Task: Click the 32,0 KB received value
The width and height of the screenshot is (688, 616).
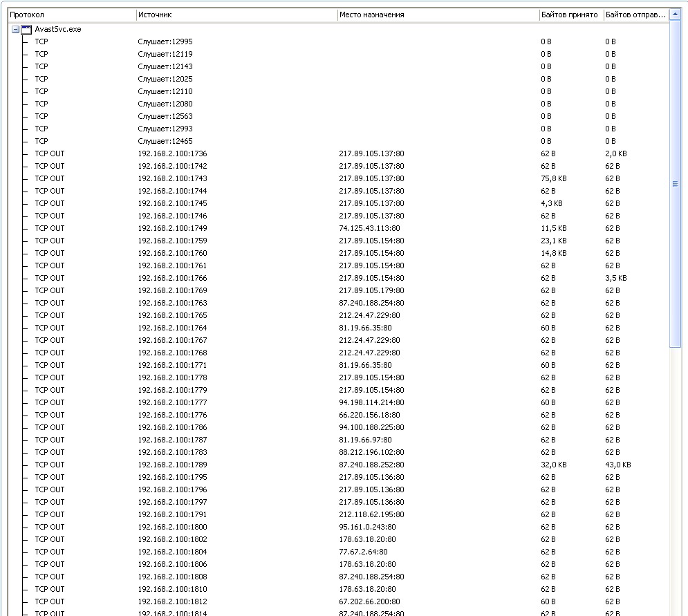Action: click(554, 465)
